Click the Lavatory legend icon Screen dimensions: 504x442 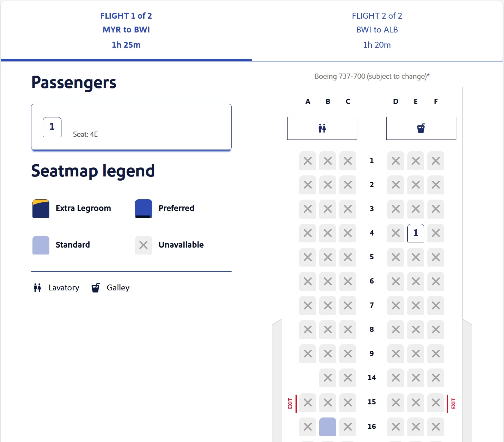click(37, 288)
